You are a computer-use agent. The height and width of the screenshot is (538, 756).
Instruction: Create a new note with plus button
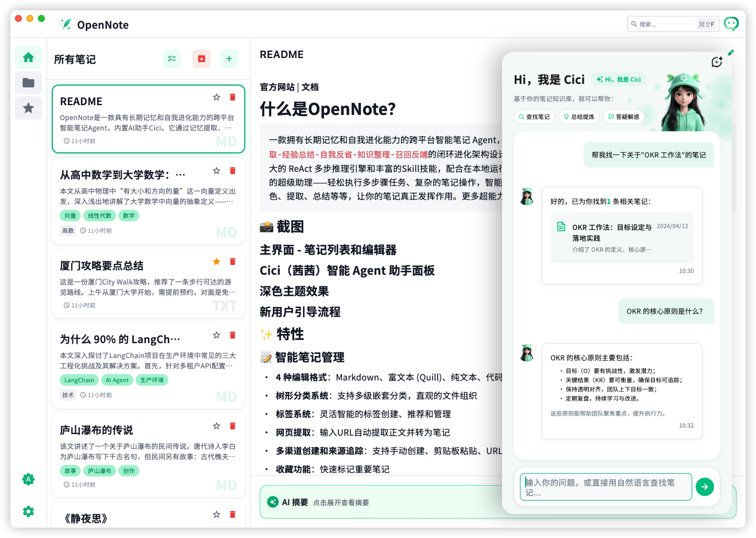[229, 59]
